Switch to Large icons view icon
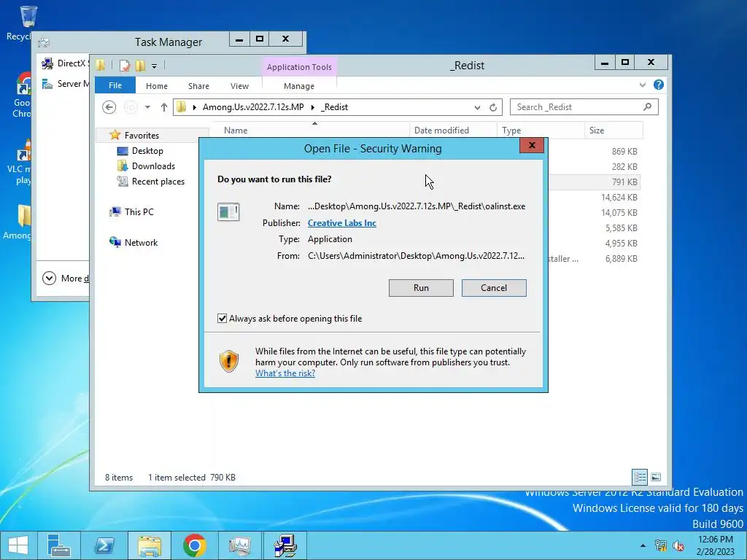The height and width of the screenshot is (560, 747). [656, 477]
